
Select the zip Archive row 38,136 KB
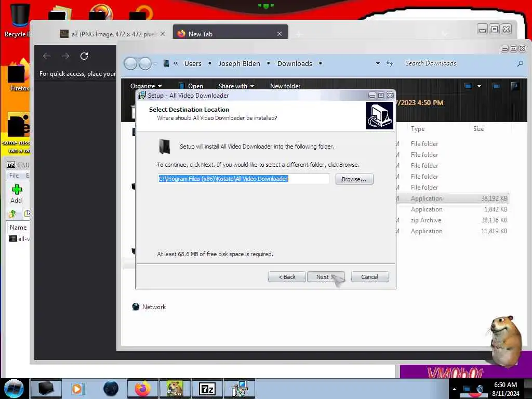(x=453, y=220)
